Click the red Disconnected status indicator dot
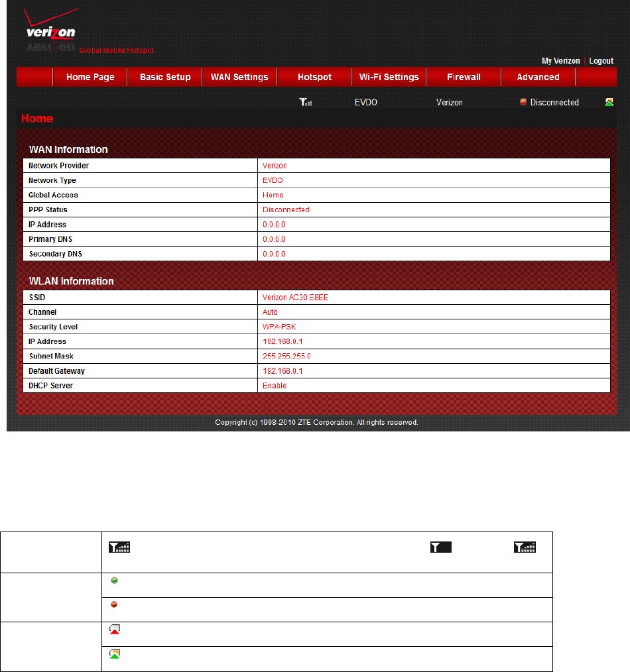This screenshot has height=672, width=630. click(x=523, y=102)
